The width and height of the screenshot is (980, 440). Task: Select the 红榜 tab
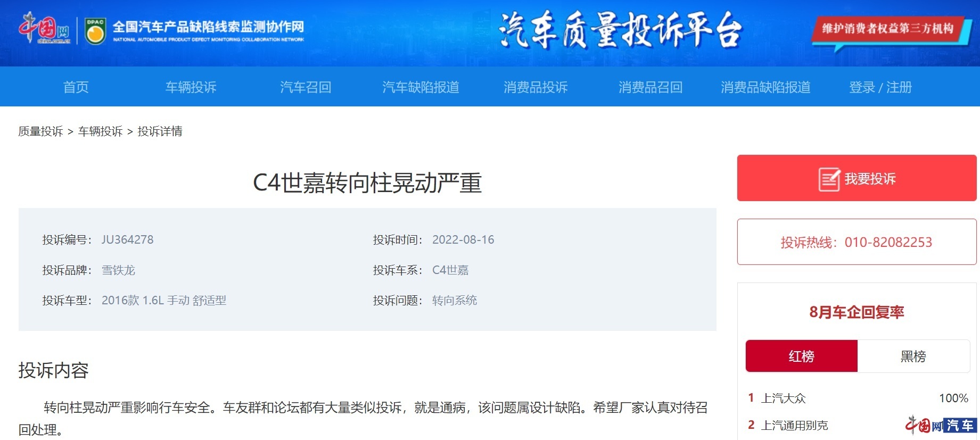coord(802,356)
